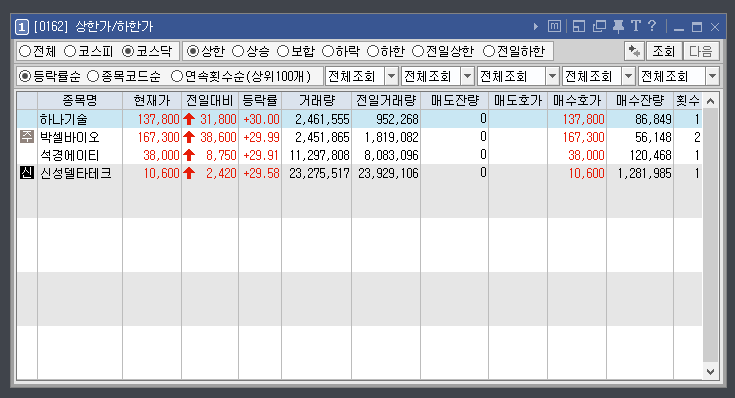Click the current price 167,300 for 박셀바이오
The image size is (735, 398).
point(158,137)
